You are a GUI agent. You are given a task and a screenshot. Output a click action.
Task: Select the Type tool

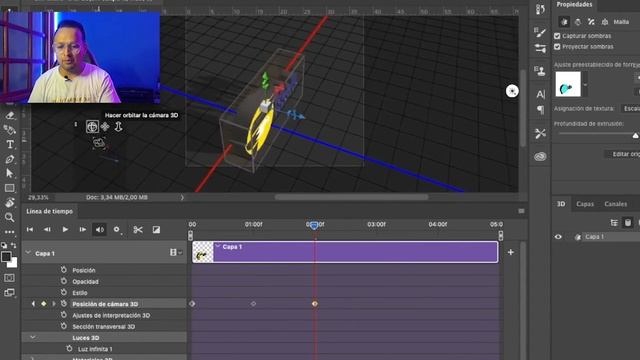point(9,144)
